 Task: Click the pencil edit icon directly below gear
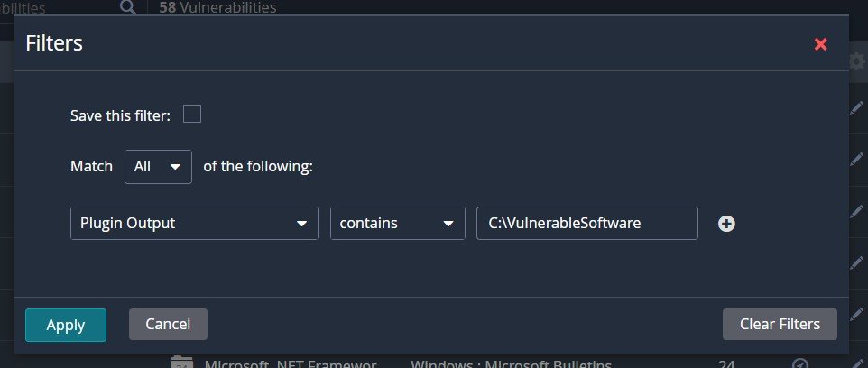[857, 108]
